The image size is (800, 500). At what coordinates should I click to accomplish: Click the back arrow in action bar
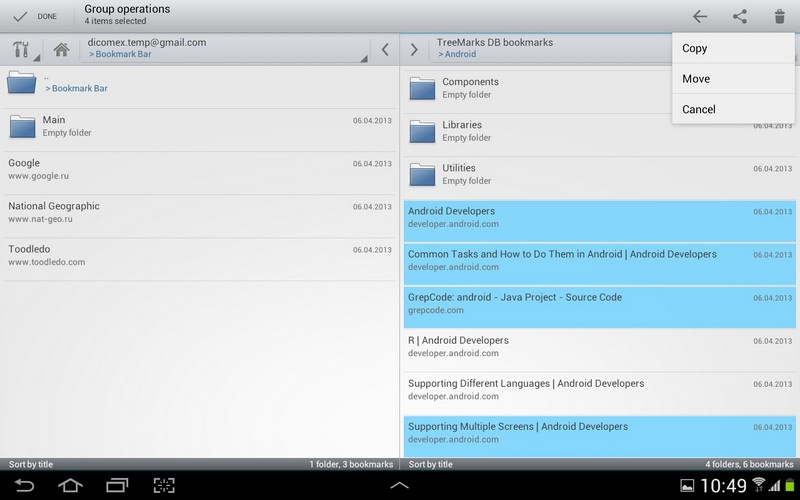[699, 16]
